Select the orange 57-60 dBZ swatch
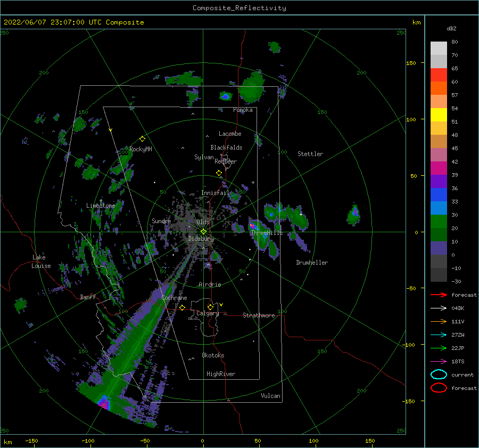 pos(439,88)
